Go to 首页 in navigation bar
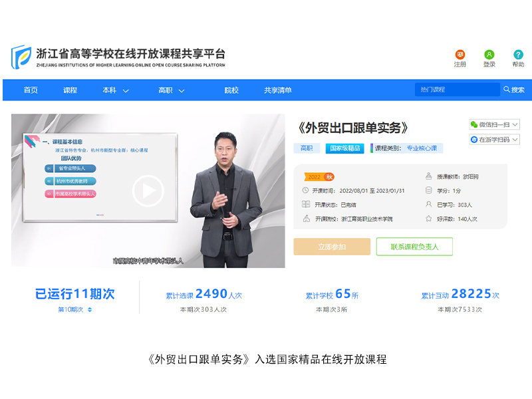532x399 pixels. click(x=31, y=90)
